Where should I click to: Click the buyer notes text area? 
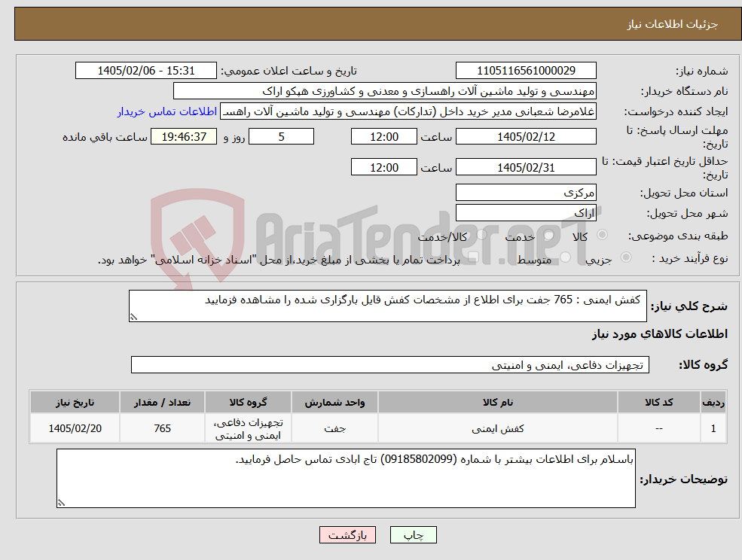pos(346,478)
